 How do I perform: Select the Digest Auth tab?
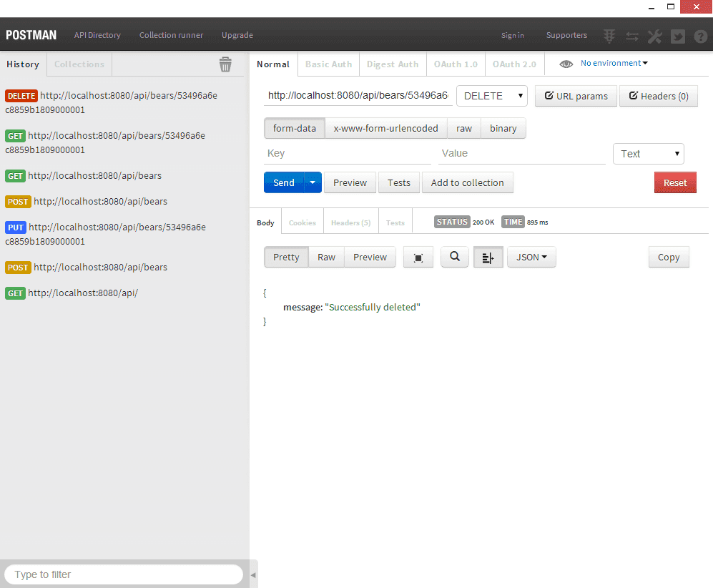click(x=393, y=64)
